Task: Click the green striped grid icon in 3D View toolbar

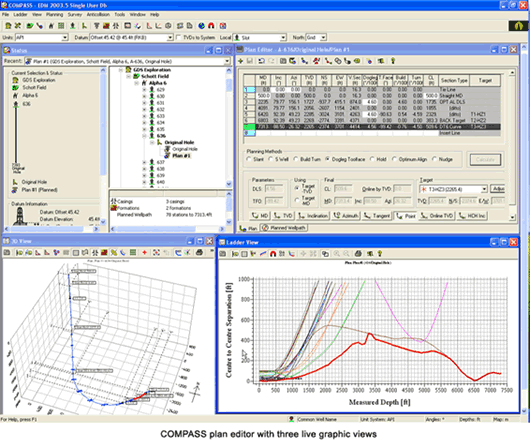Action: click(133, 252)
